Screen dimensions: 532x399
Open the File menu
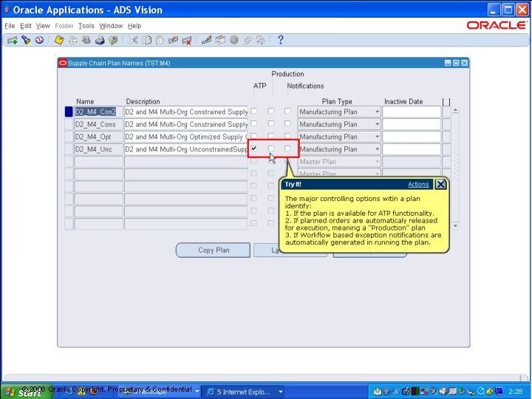click(x=10, y=26)
